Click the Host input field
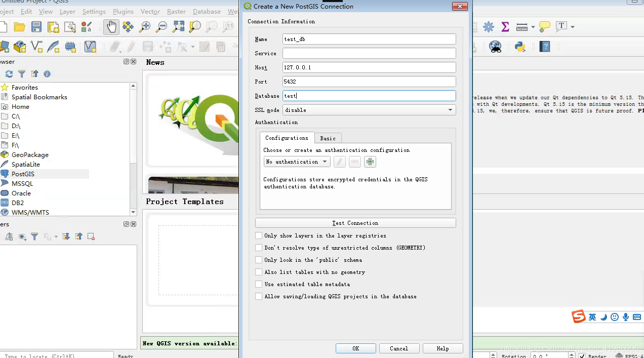The width and height of the screenshot is (644, 358). click(369, 67)
